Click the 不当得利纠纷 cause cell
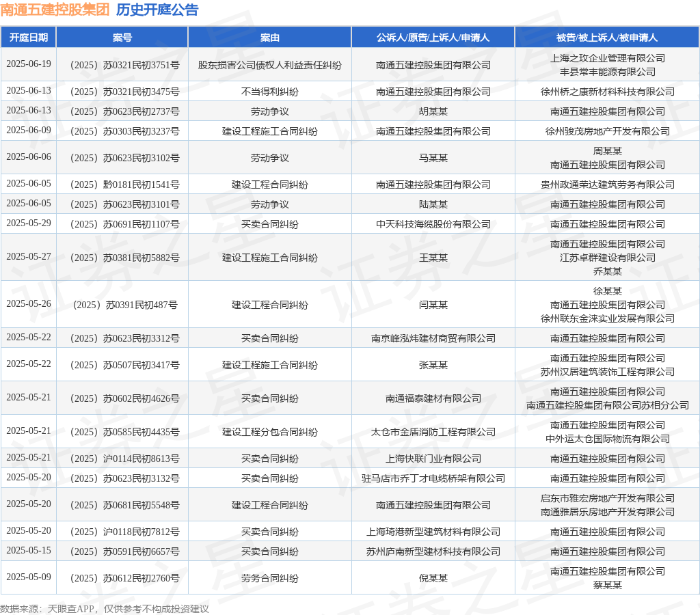The width and height of the screenshot is (700, 615). [x=269, y=92]
